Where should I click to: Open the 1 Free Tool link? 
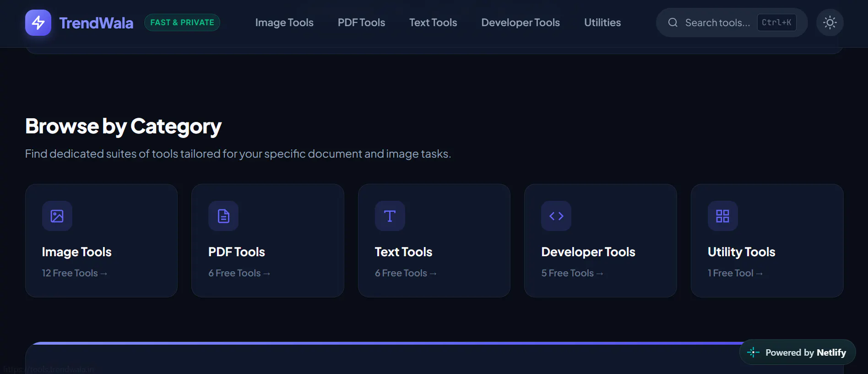(735, 273)
